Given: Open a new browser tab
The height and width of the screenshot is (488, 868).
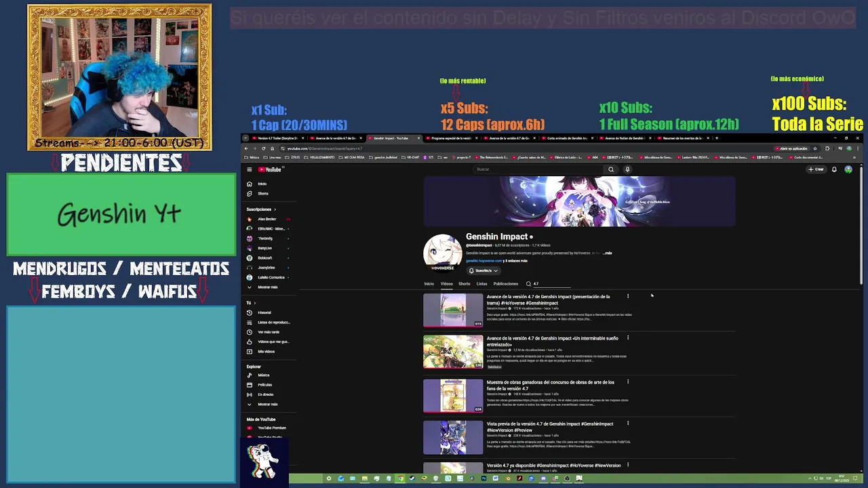Looking at the screenshot, I should tap(716, 138).
